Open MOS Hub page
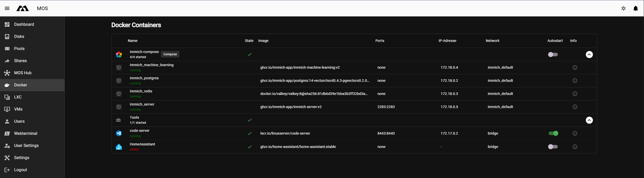This screenshot has width=644, height=178. click(x=32, y=73)
